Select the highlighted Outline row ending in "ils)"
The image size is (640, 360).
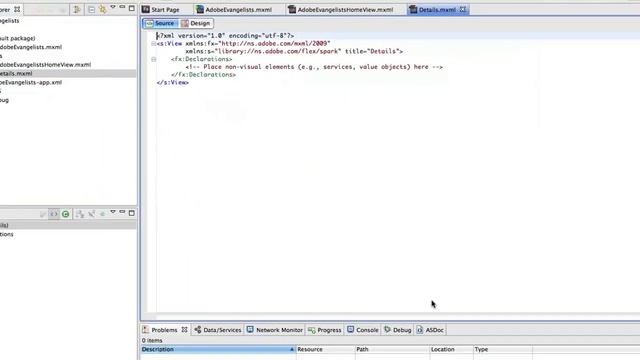pyautogui.click(x=68, y=225)
